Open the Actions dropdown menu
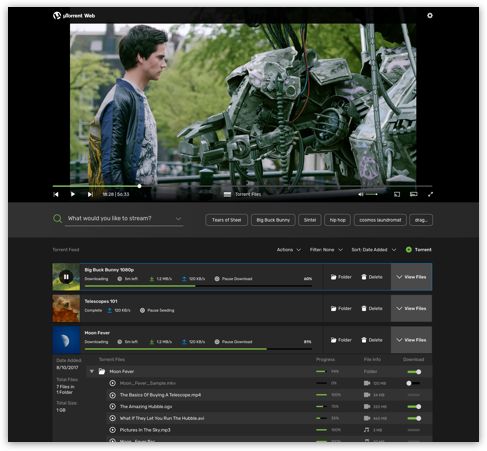 (289, 250)
